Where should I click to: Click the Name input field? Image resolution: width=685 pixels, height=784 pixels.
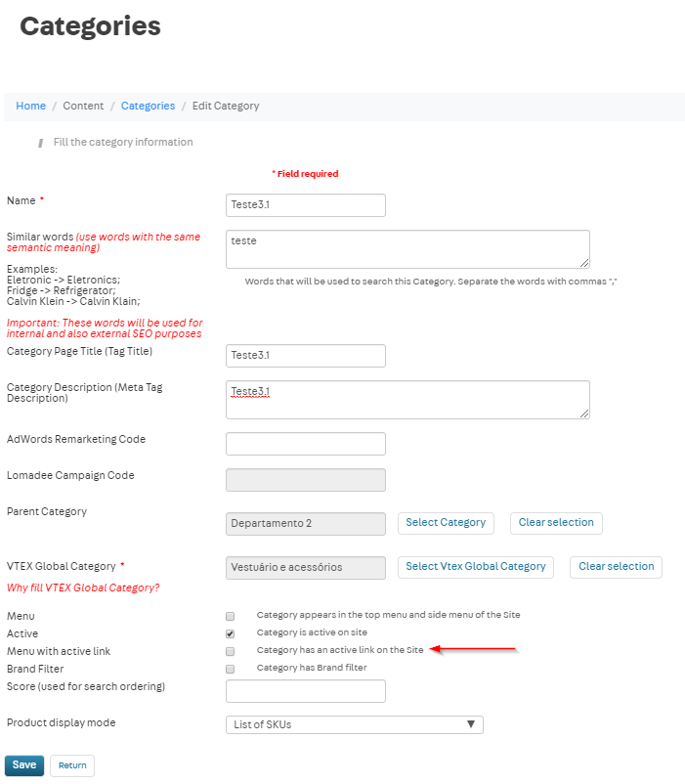click(x=305, y=205)
